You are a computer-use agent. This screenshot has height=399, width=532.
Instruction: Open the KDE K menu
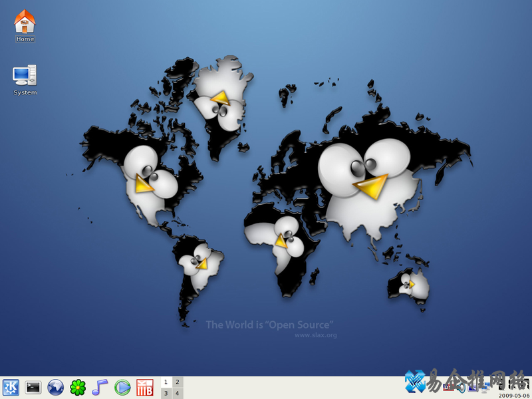pos(11,387)
